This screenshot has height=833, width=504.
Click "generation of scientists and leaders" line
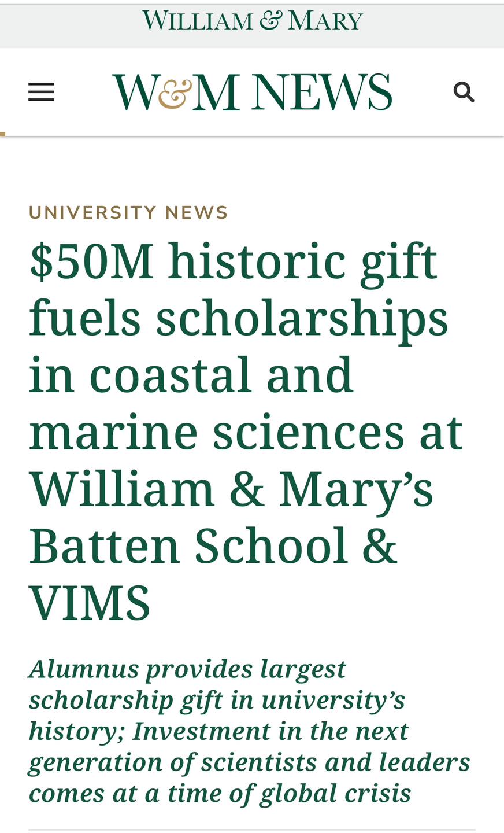(x=249, y=762)
